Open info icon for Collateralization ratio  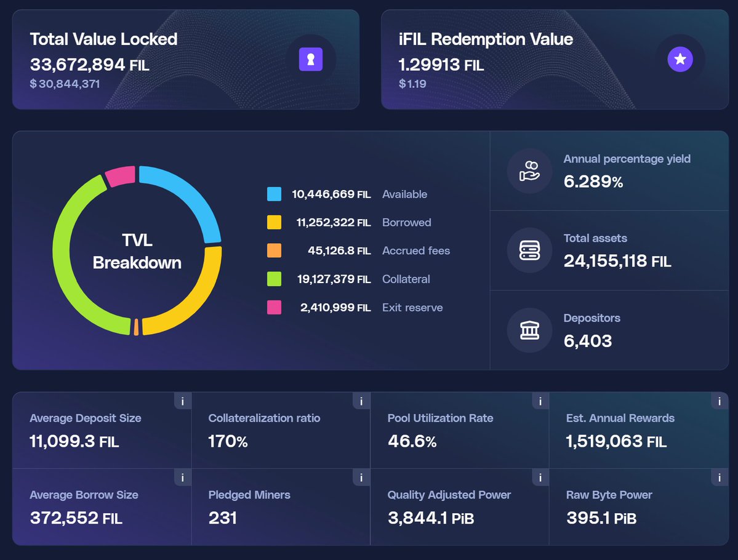[x=361, y=401]
